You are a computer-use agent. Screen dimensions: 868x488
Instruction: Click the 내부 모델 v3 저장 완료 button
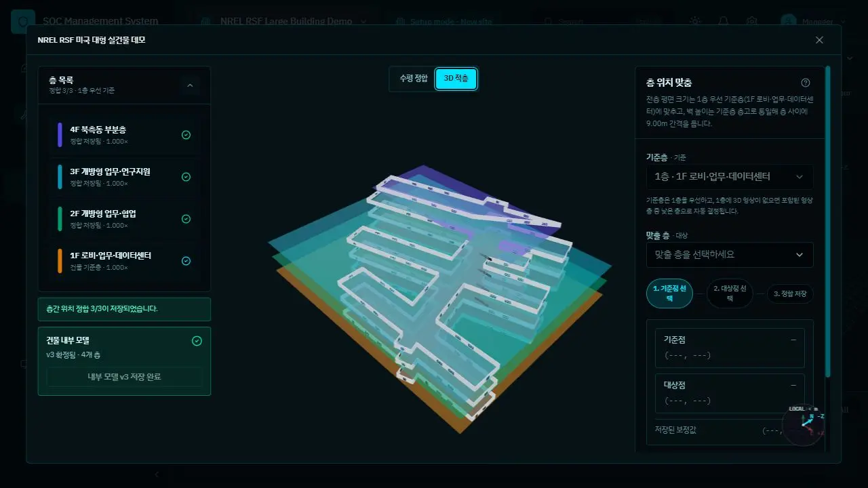(124, 377)
